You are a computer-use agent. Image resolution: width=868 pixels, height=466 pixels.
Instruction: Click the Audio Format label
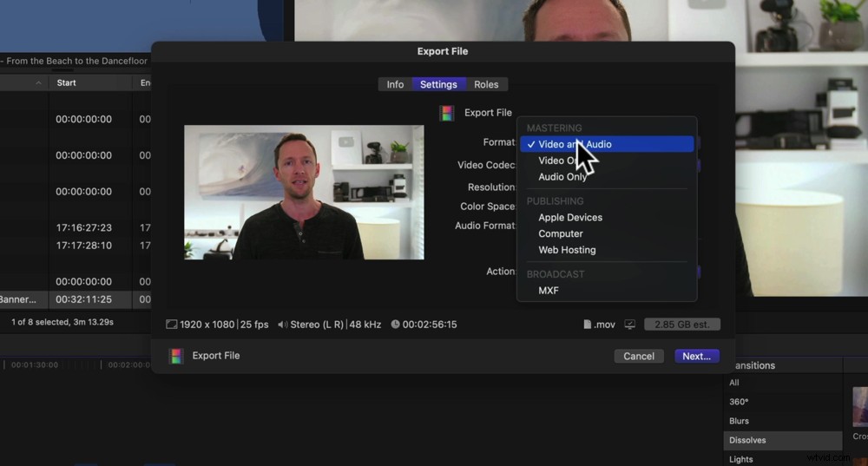(485, 226)
